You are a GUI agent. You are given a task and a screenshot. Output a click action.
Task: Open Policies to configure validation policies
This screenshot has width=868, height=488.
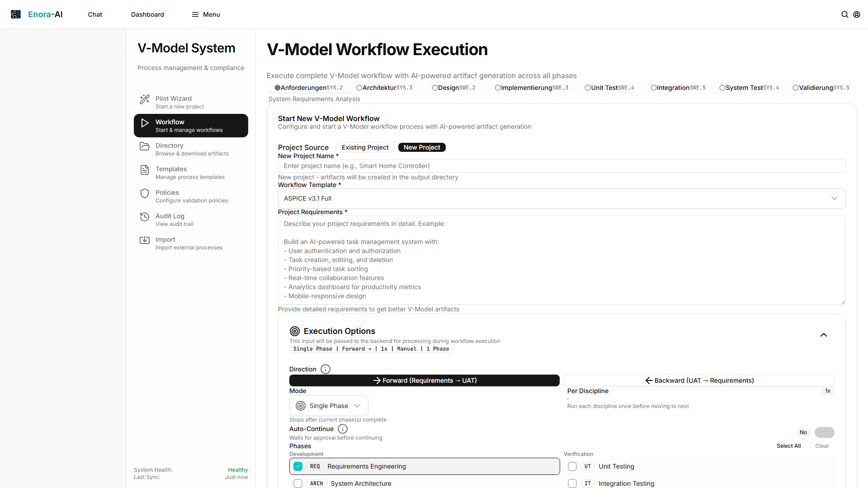pyautogui.click(x=190, y=196)
